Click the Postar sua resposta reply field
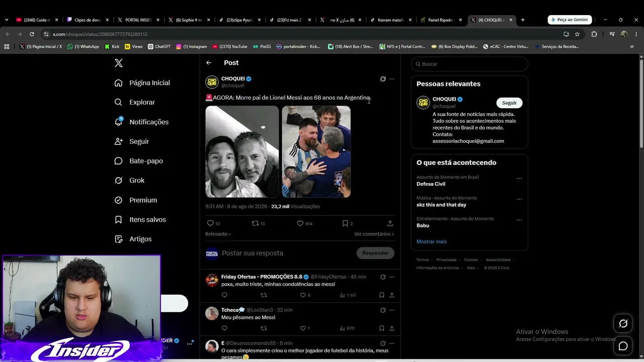The width and height of the screenshot is (644, 362). [x=287, y=253]
